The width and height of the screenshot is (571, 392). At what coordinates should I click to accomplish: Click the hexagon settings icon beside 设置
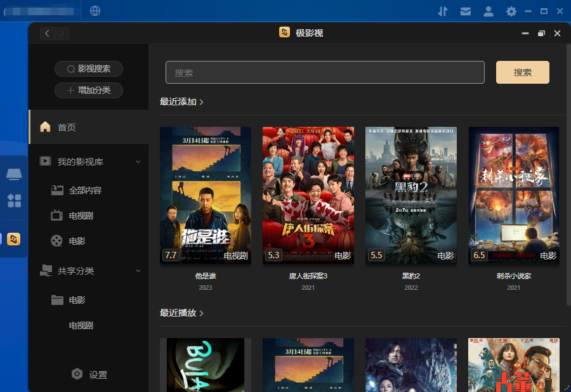[x=77, y=374]
